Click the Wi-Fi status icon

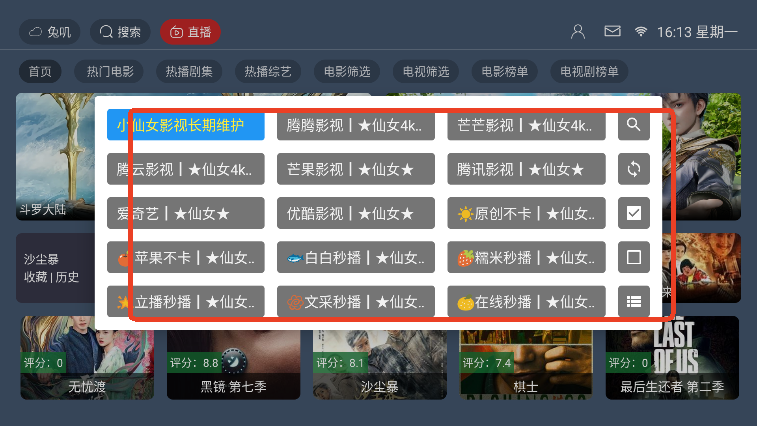[641, 32]
